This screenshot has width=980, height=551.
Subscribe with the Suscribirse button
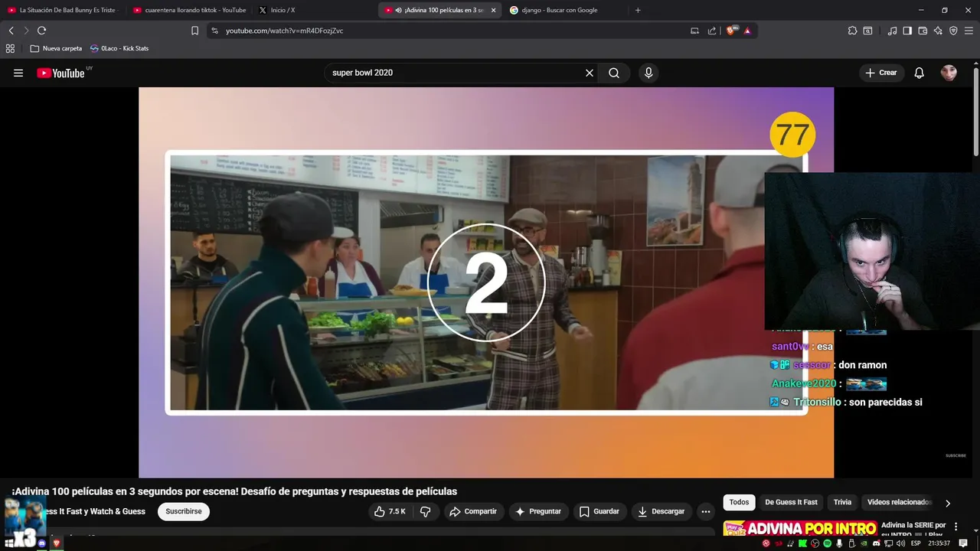click(184, 511)
